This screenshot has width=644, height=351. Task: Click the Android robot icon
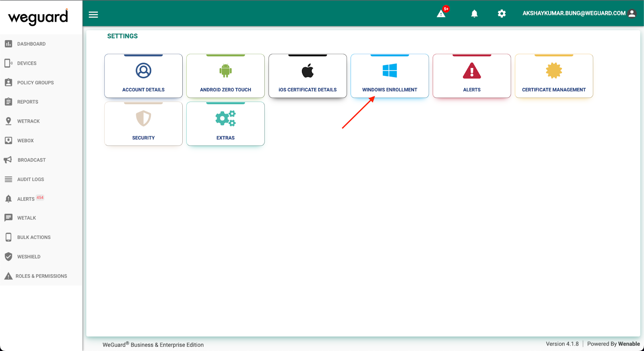(x=225, y=71)
